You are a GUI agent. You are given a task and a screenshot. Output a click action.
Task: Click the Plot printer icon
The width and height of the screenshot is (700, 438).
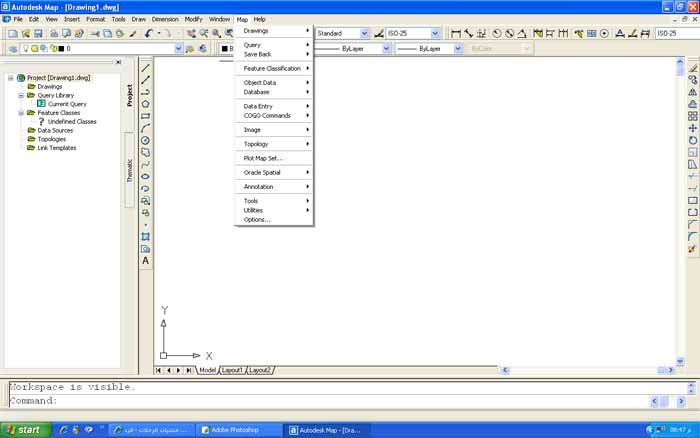tap(54, 33)
